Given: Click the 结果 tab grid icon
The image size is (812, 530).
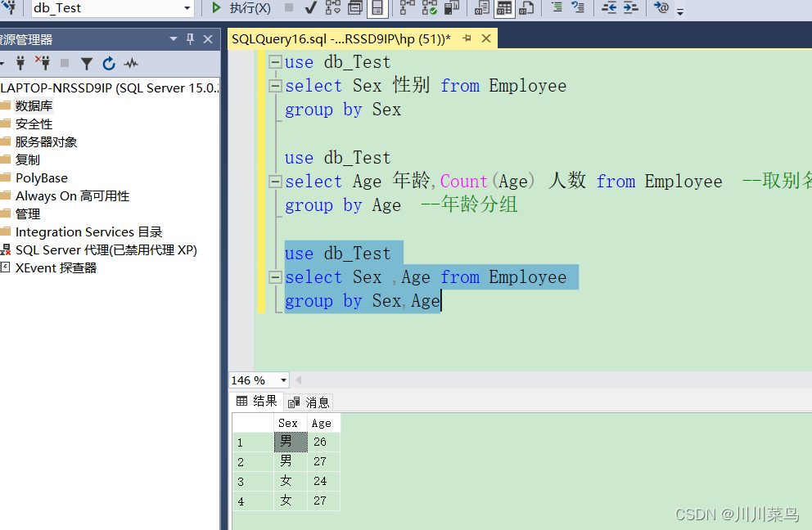Looking at the screenshot, I should (x=241, y=401).
